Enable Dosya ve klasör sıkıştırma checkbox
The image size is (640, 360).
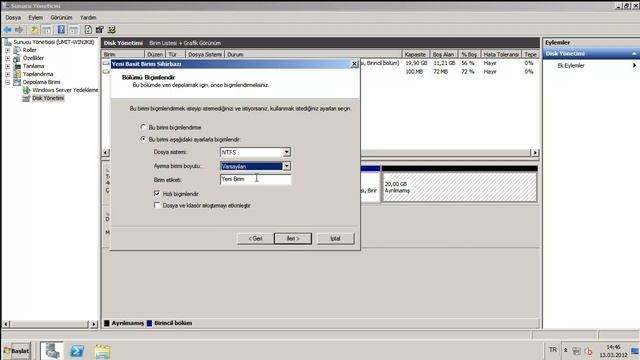157,205
